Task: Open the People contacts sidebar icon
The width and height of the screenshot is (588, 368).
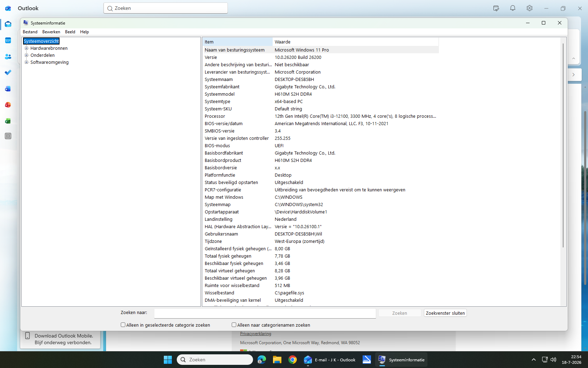Action: (x=8, y=56)
